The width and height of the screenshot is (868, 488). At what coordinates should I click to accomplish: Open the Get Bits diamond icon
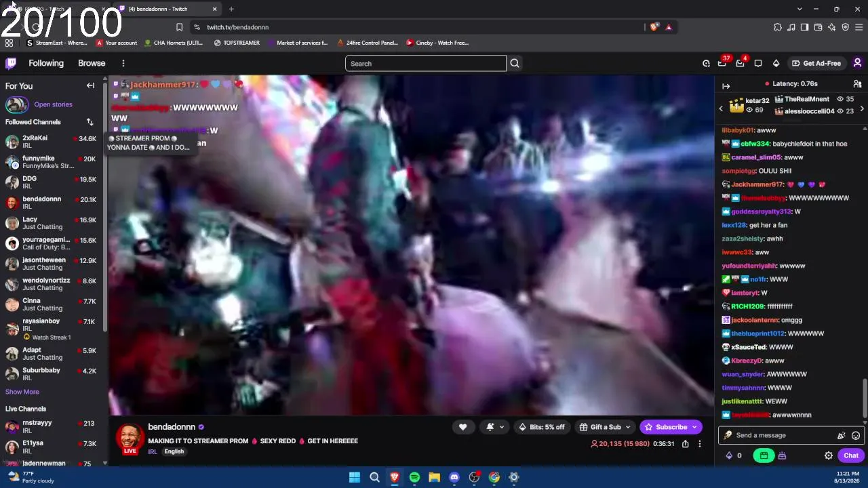pos(776,64)
